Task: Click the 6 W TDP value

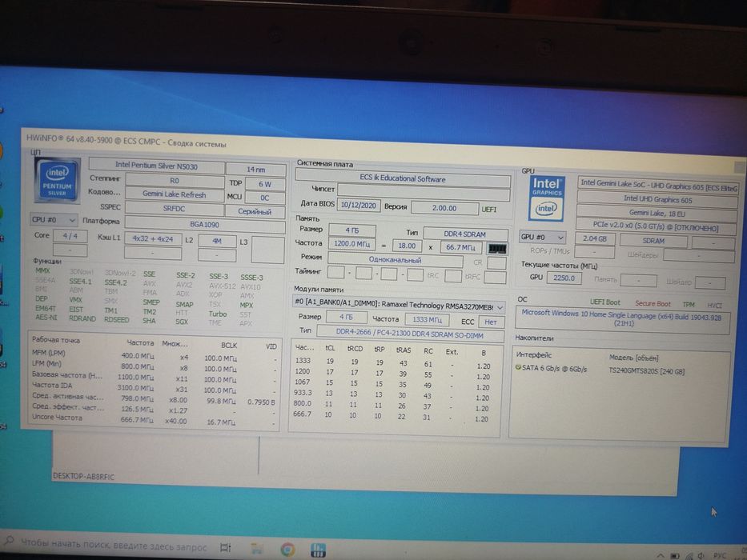Action: click(x=265, y=184)
